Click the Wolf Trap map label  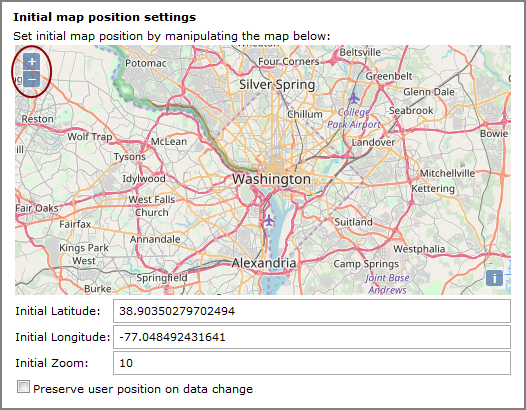[90, 137]
